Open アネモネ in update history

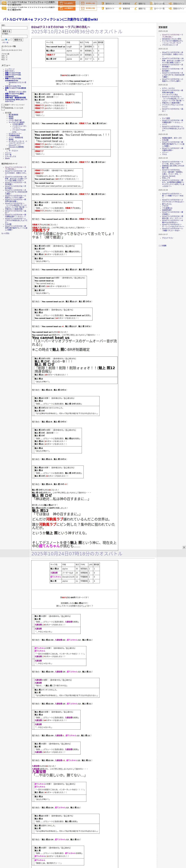[165, 206]
